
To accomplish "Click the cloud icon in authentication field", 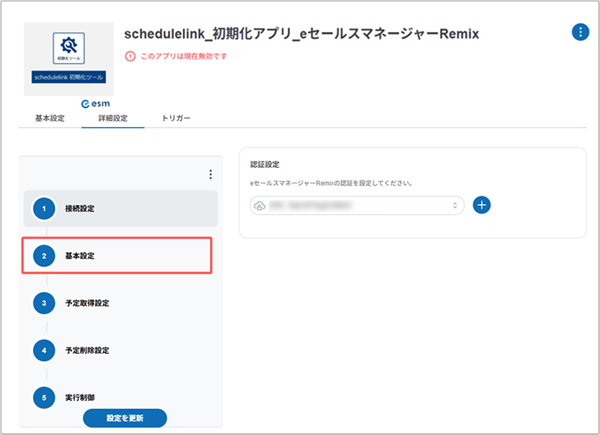I will 260,205.
